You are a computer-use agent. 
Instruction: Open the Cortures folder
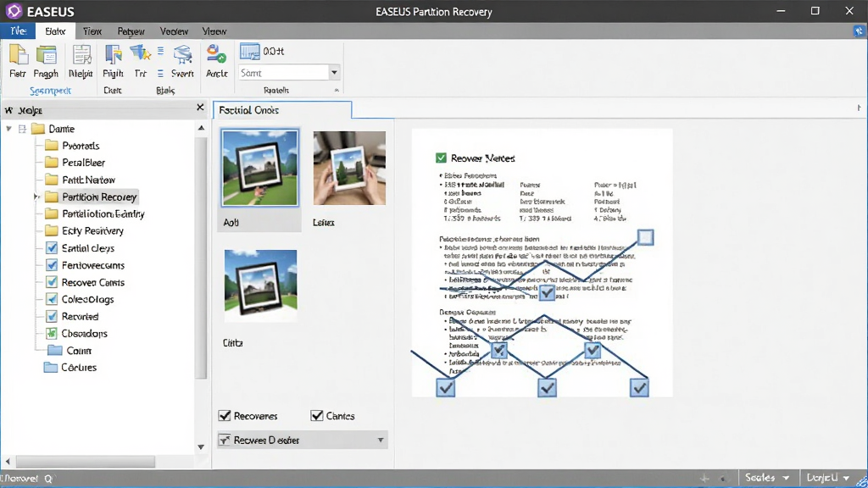[x=70, y=368]
